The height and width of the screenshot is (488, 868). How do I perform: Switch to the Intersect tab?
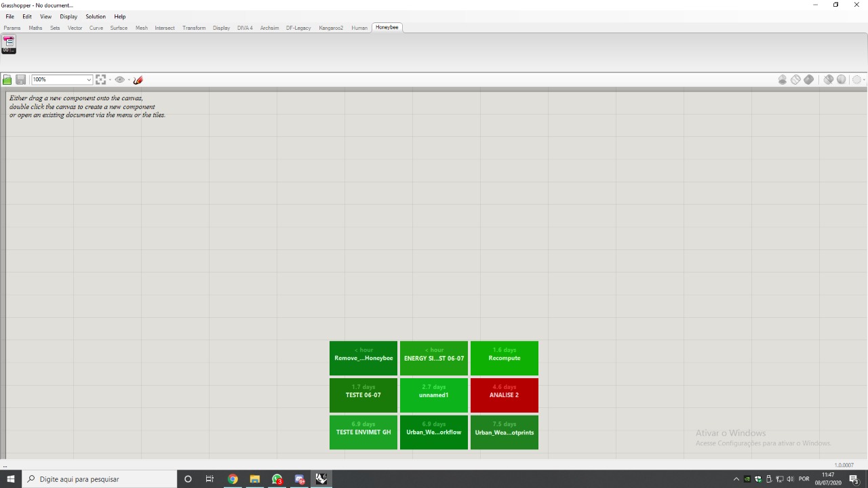click(x=165, y=28)
